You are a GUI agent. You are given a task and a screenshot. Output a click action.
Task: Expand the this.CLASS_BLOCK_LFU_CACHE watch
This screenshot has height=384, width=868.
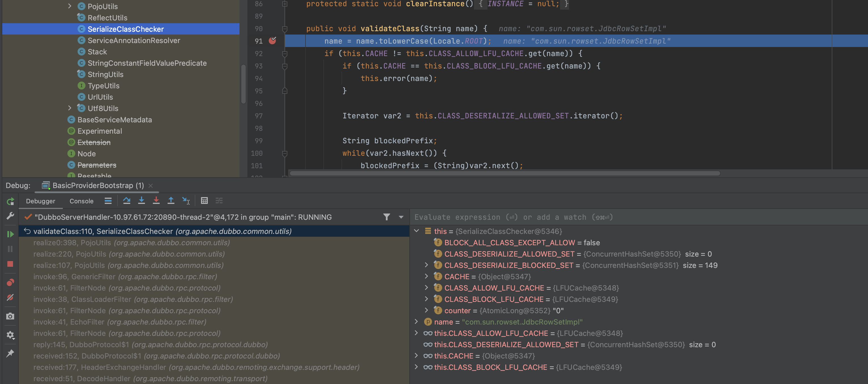pyautogui.click(x=416, y=367)
